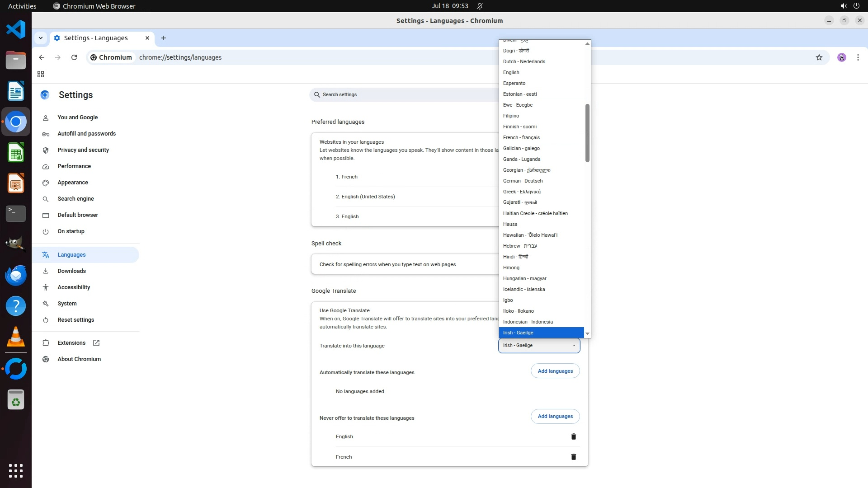Bookmark this page with star icon
Viewport: 868px width, 488px height.
(x=819, y=57)
